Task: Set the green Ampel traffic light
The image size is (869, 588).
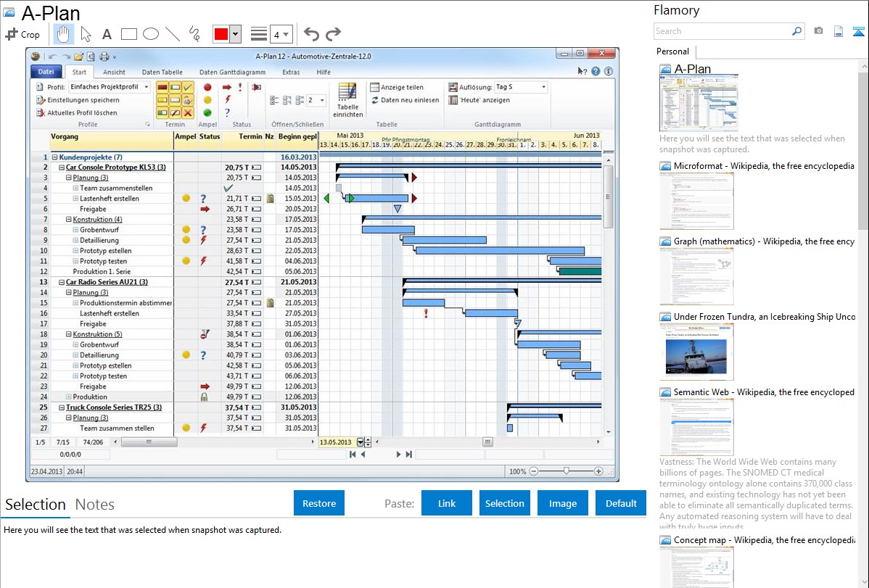Action: point(207,113)
